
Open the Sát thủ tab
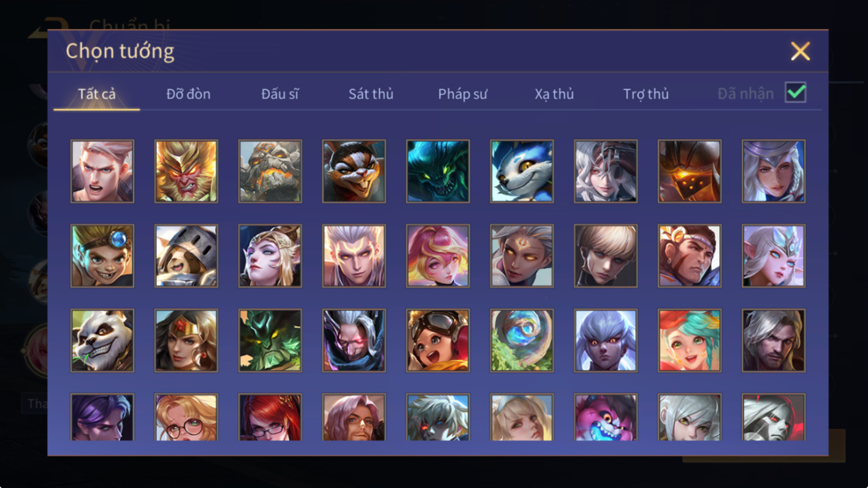point(371,94)
